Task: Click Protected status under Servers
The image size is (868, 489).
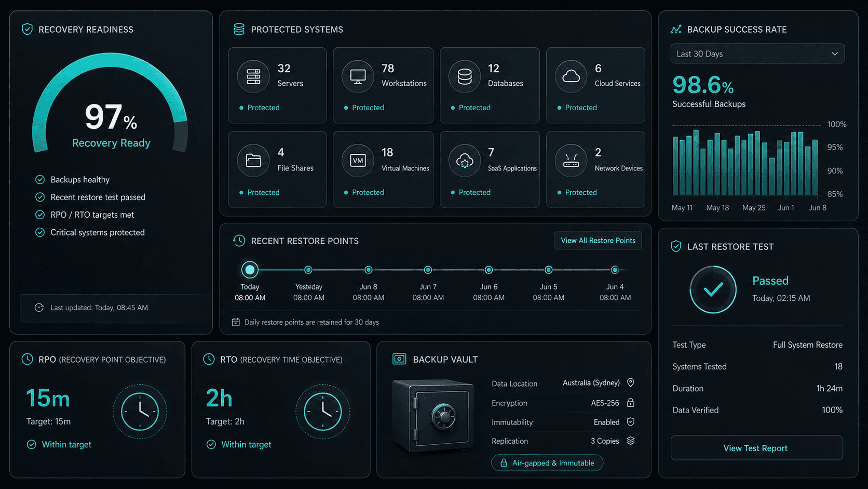Action: [259, 108]
